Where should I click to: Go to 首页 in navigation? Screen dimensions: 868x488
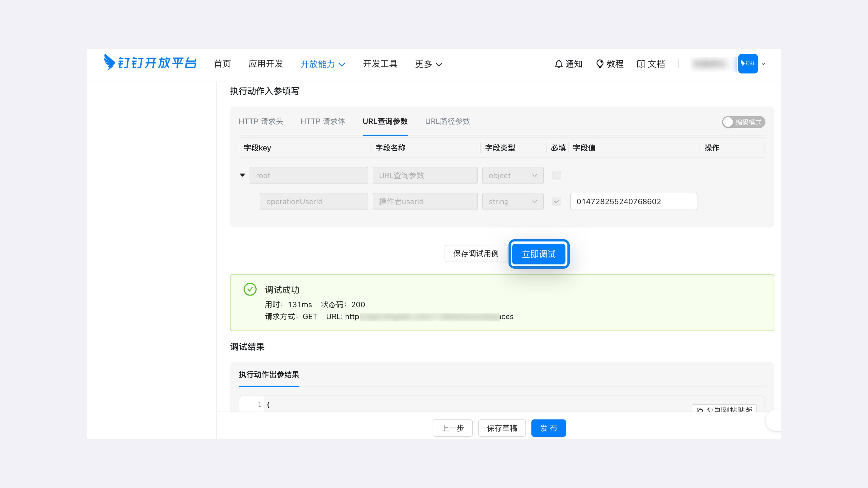click(x=222, y=64)
